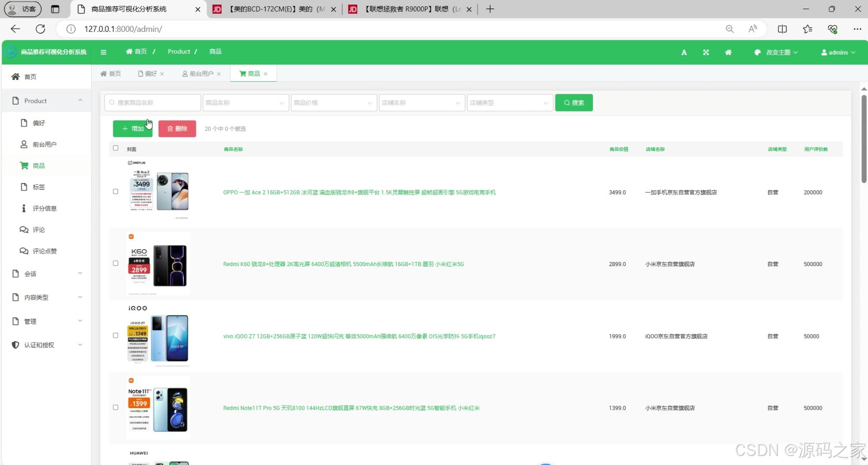The width and height of the screenshot is (868, 465).
Task: Open the vivo iQOO Z7 product link
Action: pyautogui.click(x=359, y=336)
